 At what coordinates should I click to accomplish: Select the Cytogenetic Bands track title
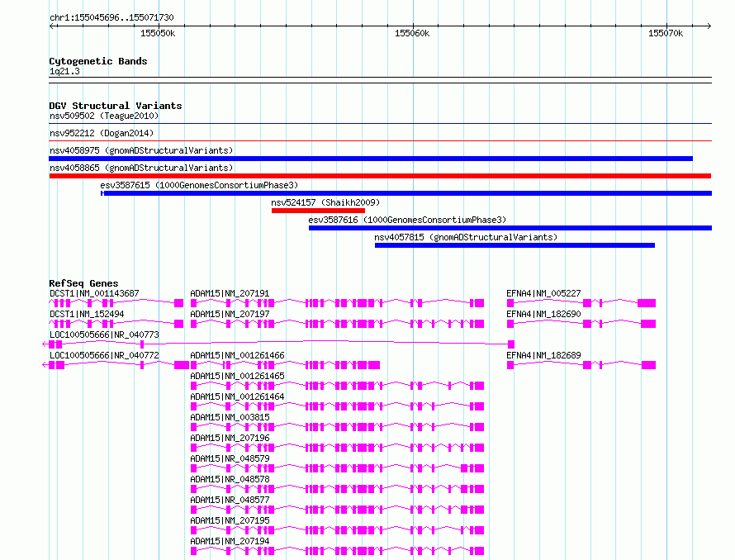pyautogui.click(x=98, y=61)
